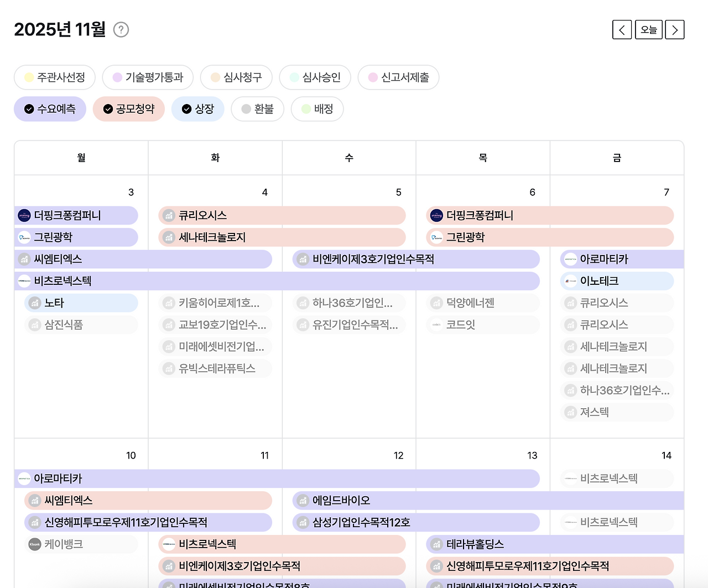Image resolution: width=708 pixels, height=588 pixels.
Task: Click the 아로마티카 logo icon on November 10
Action: coord(24,478)
